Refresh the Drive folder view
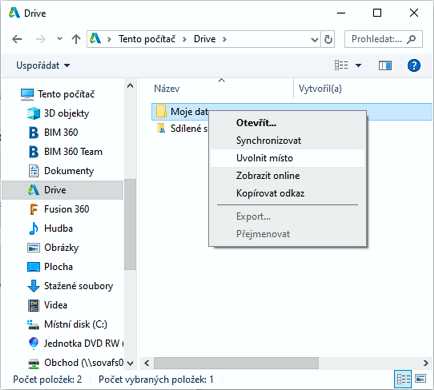The height and width of the screenshot is (390, 434). point(328,39)
